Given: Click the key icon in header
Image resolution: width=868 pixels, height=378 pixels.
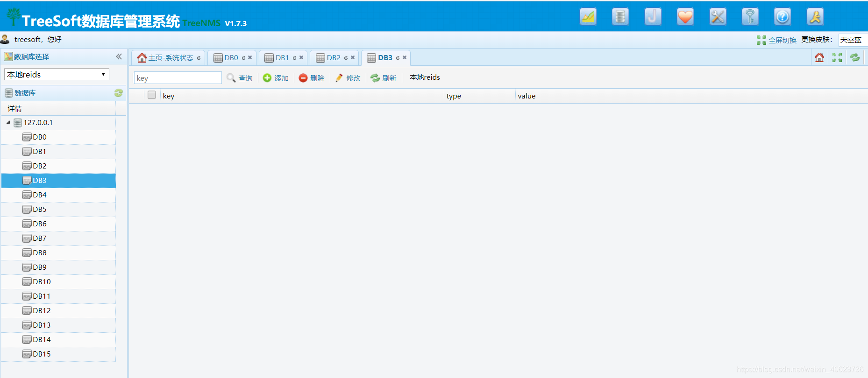Looking at the screenshot, I should pyautogui.click(x=750, y=17).
